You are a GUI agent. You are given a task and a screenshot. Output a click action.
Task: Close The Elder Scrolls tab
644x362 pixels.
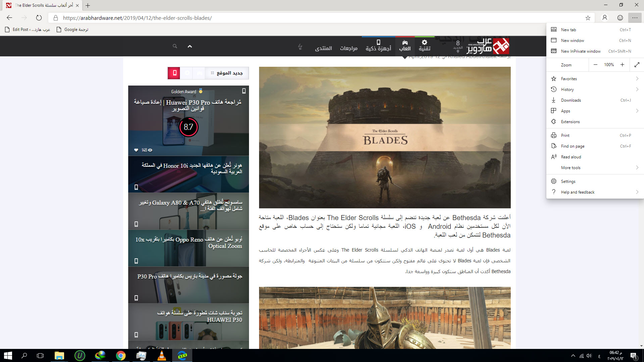[77, 5]
